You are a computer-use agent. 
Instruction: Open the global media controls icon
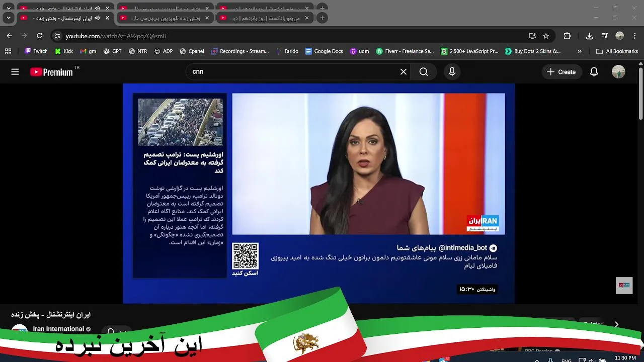[605, 36]
